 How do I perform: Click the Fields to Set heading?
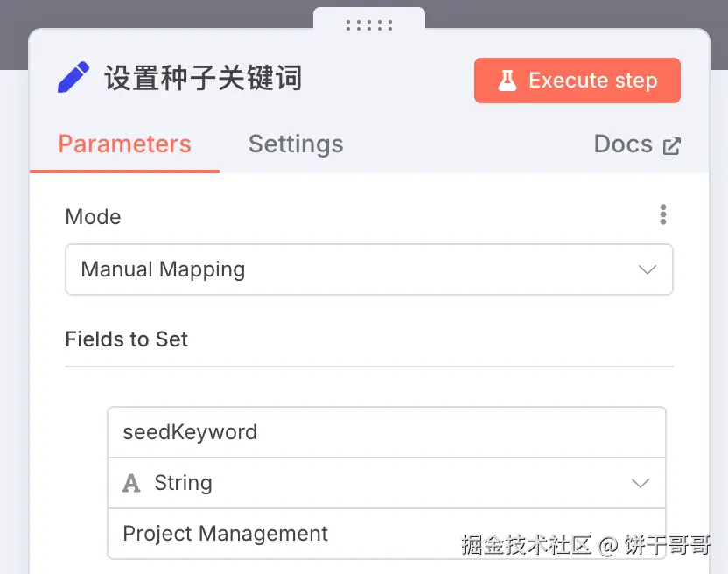(x=127, y=339)
